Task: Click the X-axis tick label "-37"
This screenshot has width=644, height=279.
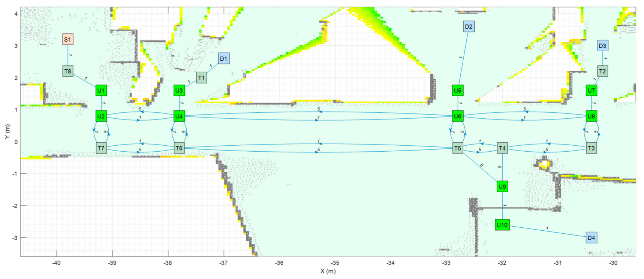Action: pyautogui.click(x=223, y=263)
